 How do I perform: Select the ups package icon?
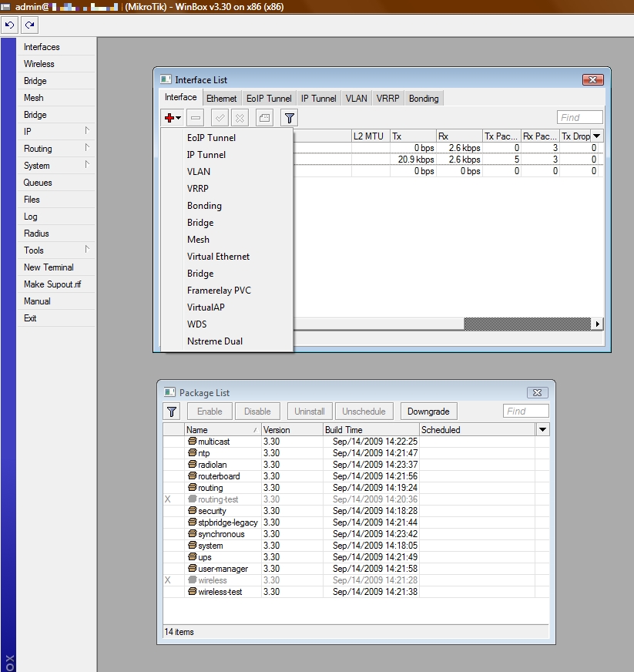click(x=193, y=556)
